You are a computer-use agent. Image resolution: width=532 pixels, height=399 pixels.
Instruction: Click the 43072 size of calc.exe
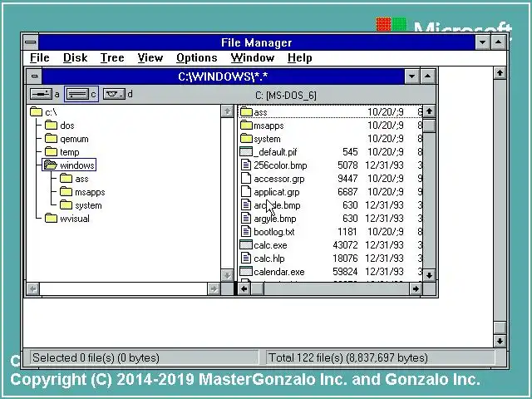(x=345, y=245)
